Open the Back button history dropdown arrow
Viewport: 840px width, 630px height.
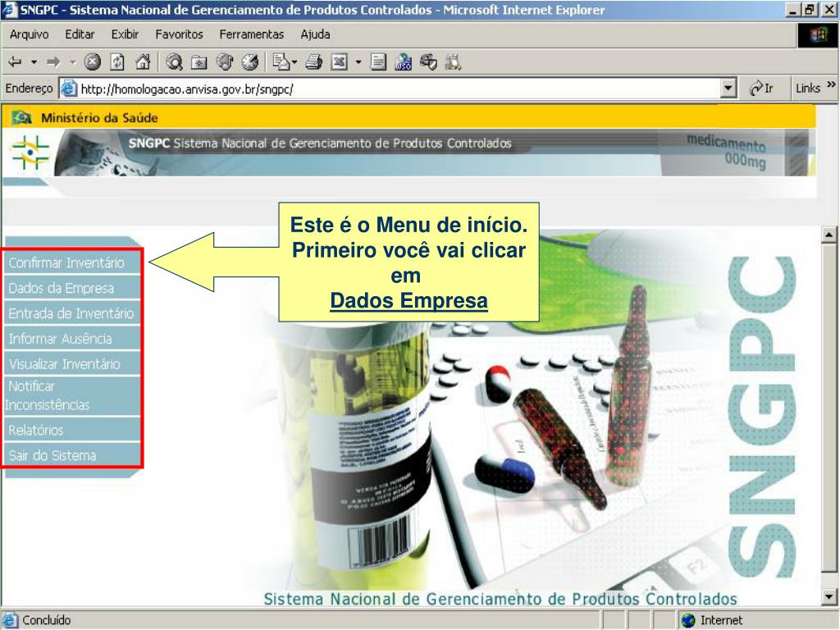click(x=34, y=62)
